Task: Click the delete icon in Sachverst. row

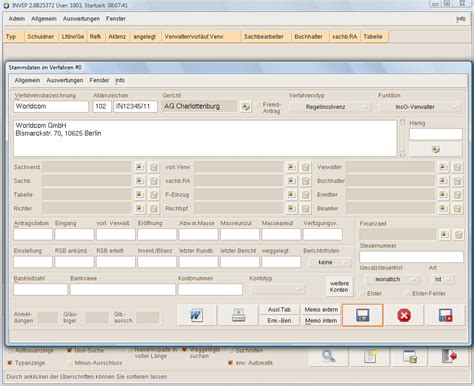Action: pos(154,167)
